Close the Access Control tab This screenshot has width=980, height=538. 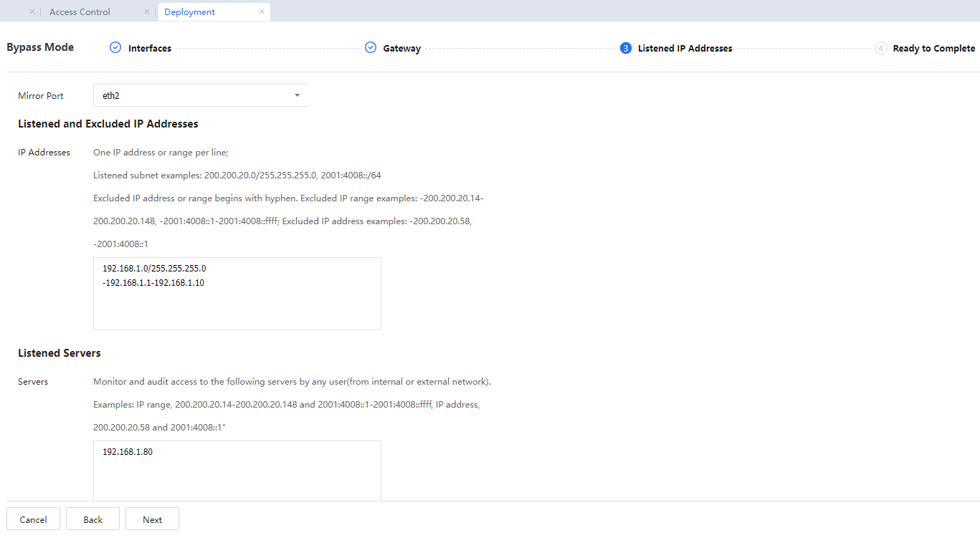pyautogui.click(x=147, y=11)
